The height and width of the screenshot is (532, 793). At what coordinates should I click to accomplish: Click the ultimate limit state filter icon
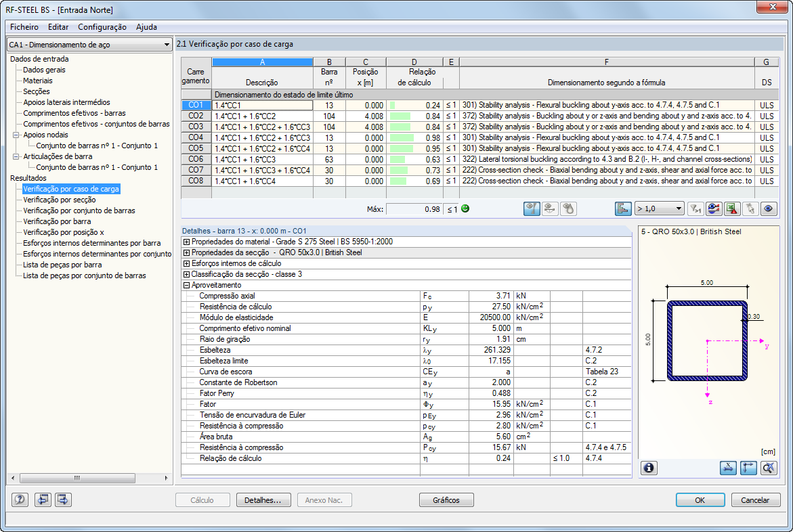(x=532, y=209)
